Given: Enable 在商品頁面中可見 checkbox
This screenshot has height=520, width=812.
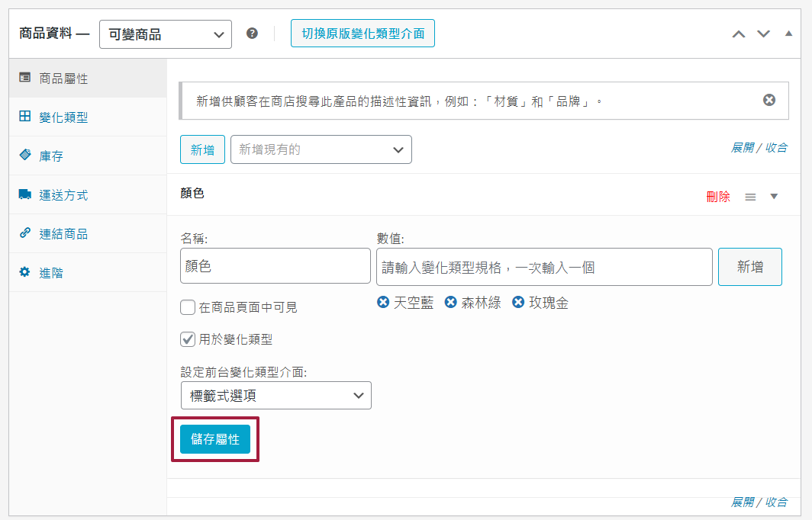Looking at the screenshot, I should (x=188, y=307).
